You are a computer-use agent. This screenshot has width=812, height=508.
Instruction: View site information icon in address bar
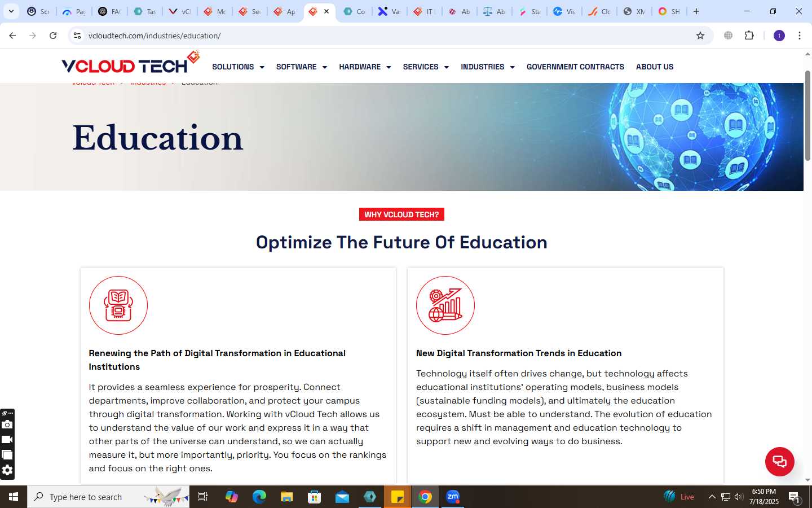[77, 36]
